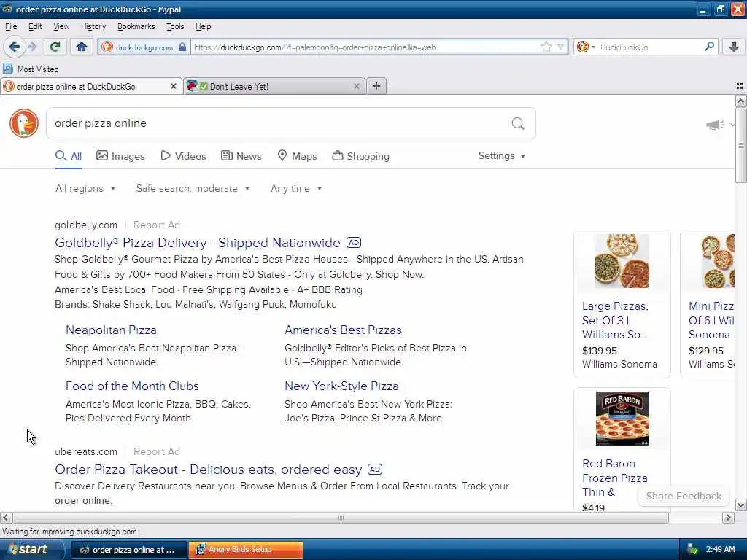Open the Neapolitan Pizza sublink
747x560 pixels.
[111, 330]
